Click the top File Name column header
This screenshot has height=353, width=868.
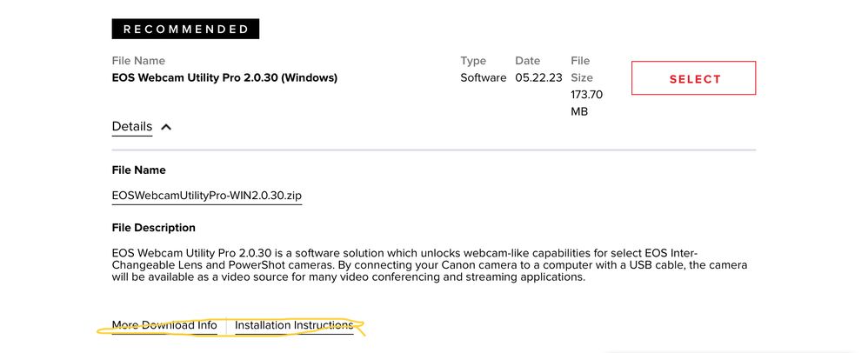click(x=138, y=61)
